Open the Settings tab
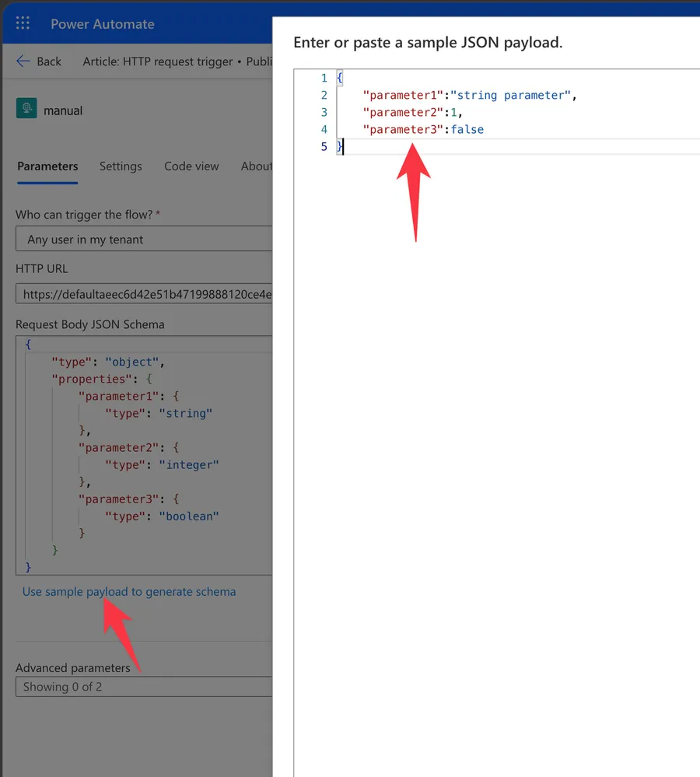Image resolution: width=700 pixels, height=777 pixels. 121,166
